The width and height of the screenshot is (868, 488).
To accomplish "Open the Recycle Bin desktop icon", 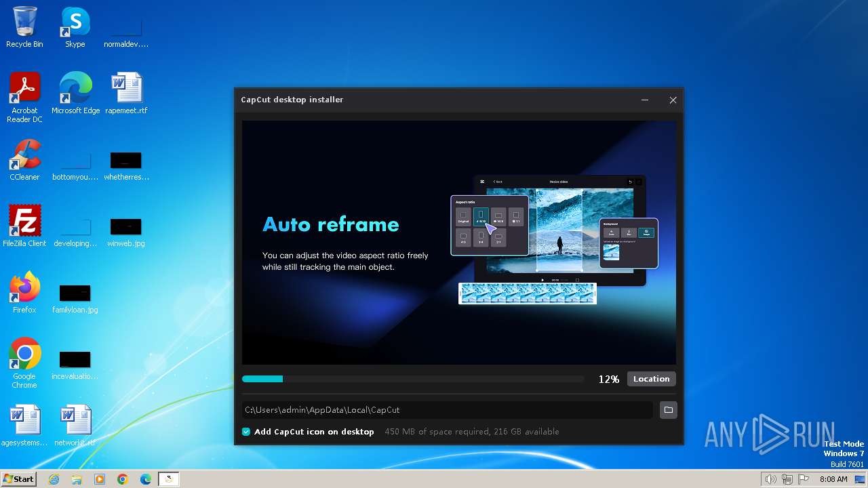I will pos(24,27).
